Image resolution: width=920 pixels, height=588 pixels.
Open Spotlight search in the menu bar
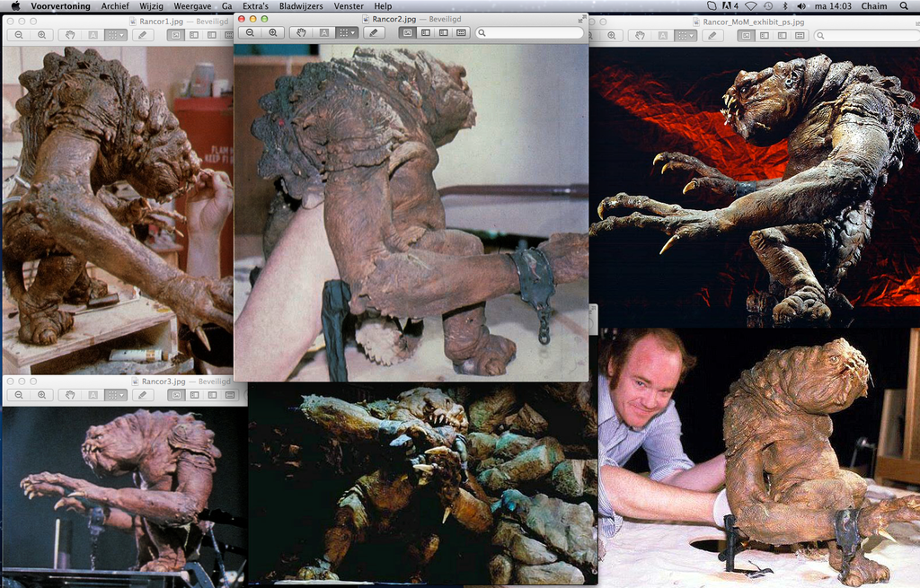point(904,6)
